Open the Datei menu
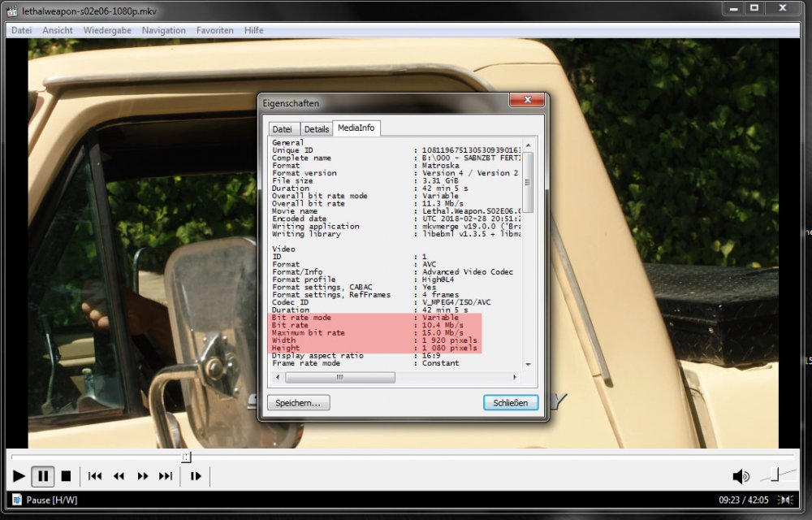 pyautogui.click(x=21, y=30)
